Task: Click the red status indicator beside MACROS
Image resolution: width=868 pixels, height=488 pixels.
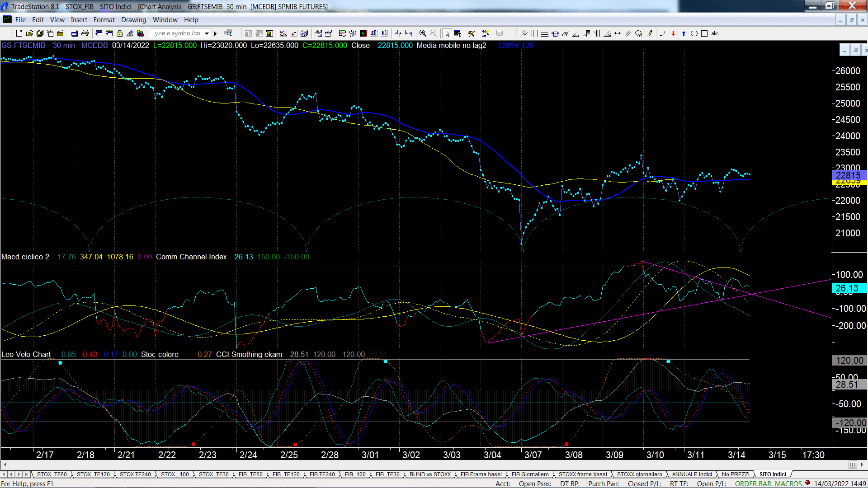Action: tap(807, 483)
